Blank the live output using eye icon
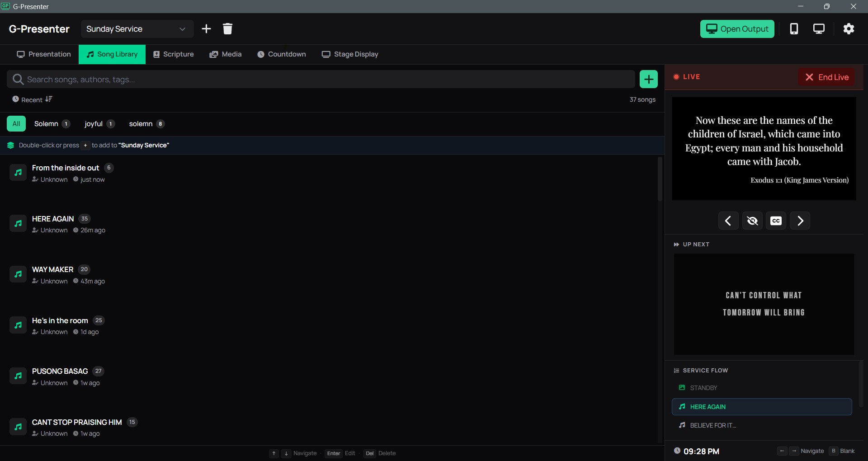Image resolution: width=868 pixels, height=461 pixels. pyautogui.click(x=752, y=221)
